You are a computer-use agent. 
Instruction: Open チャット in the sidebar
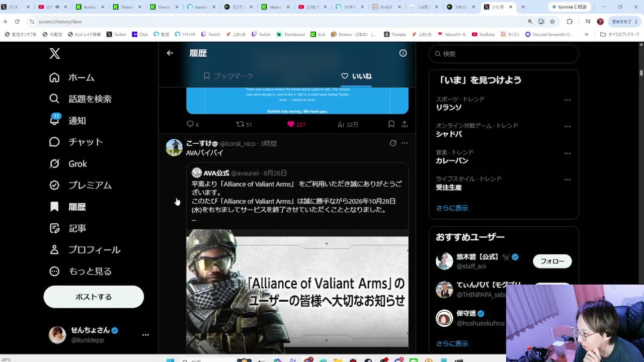tap(76, 142)
